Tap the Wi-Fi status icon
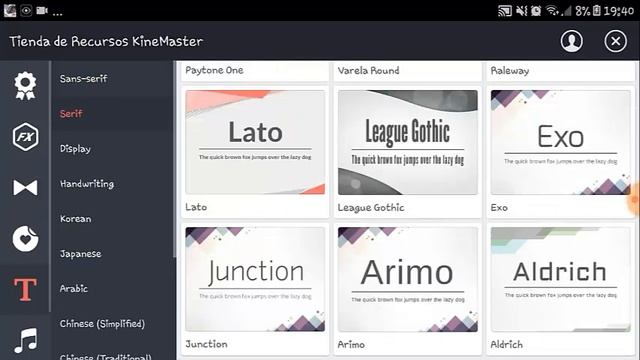 click(553, 11)
